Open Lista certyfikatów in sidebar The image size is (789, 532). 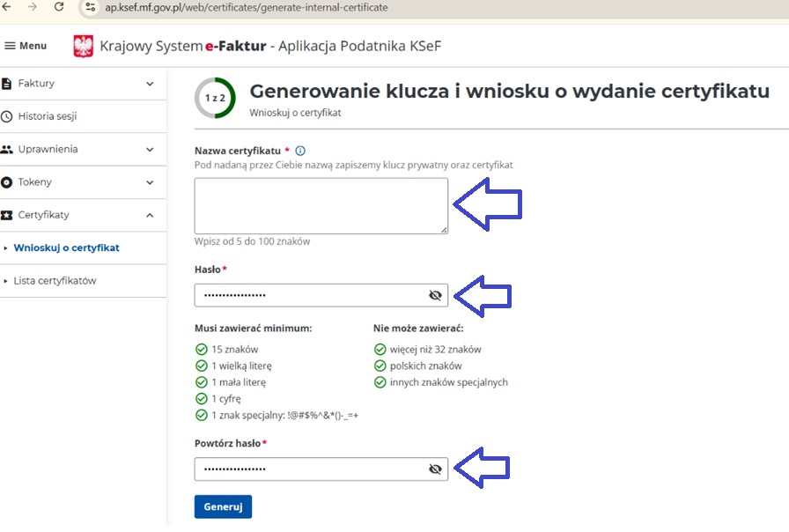pos(55,281)
